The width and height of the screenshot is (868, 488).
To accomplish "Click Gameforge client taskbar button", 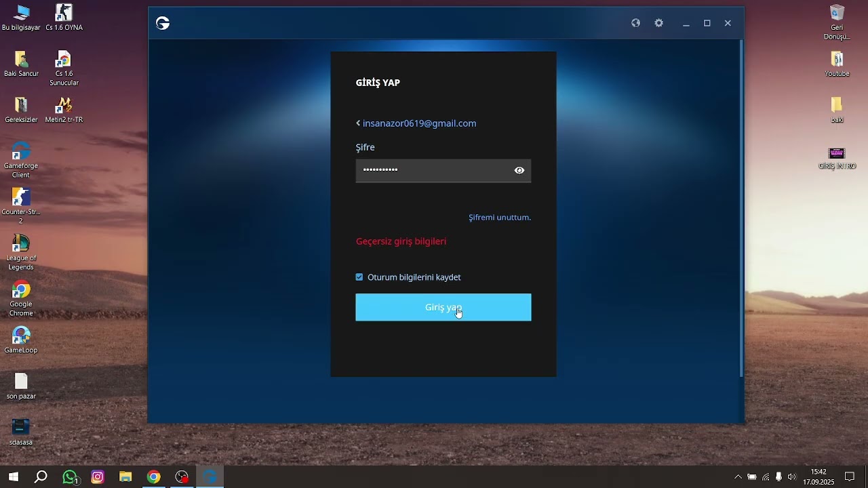I will (210, 477).
